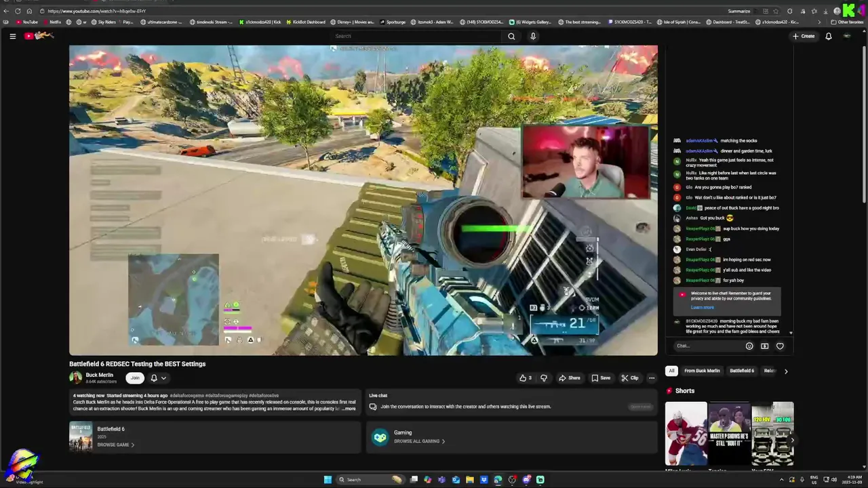Focus the YouTube search field

point(417,36)
